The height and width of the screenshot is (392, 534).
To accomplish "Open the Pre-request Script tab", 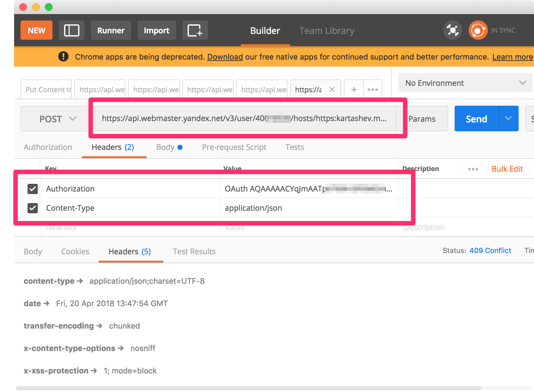I will (x=234, y=147).
